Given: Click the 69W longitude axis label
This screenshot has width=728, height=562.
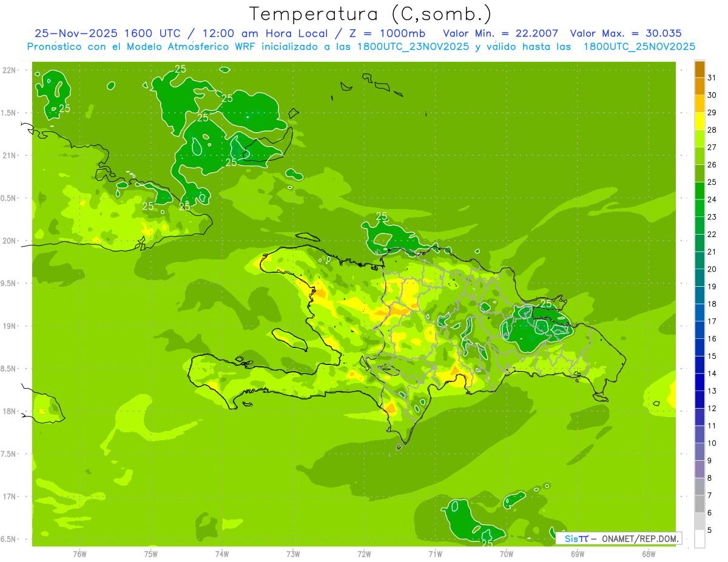Looking at the screenshot, I should [x=578, y=554].
